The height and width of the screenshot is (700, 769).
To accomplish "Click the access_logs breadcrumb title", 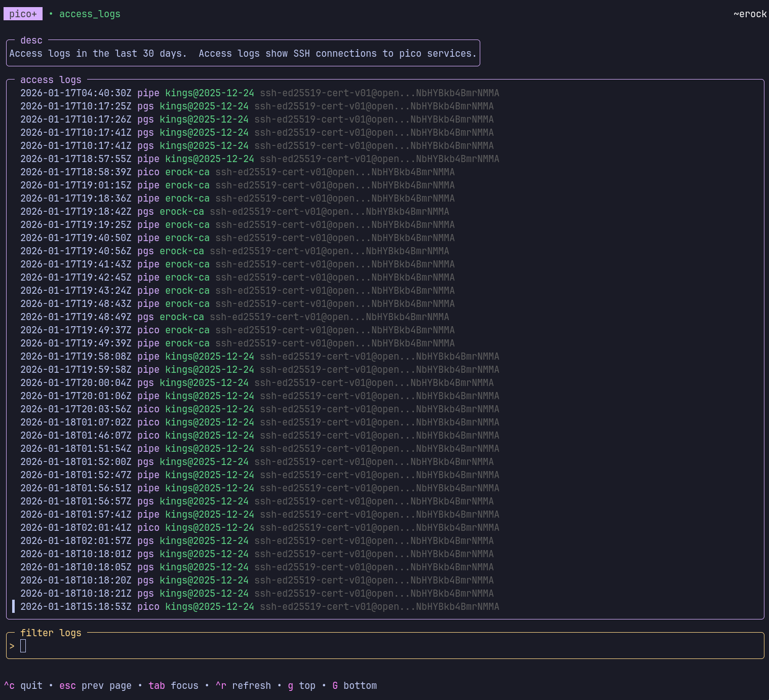I will click(90, 14).
